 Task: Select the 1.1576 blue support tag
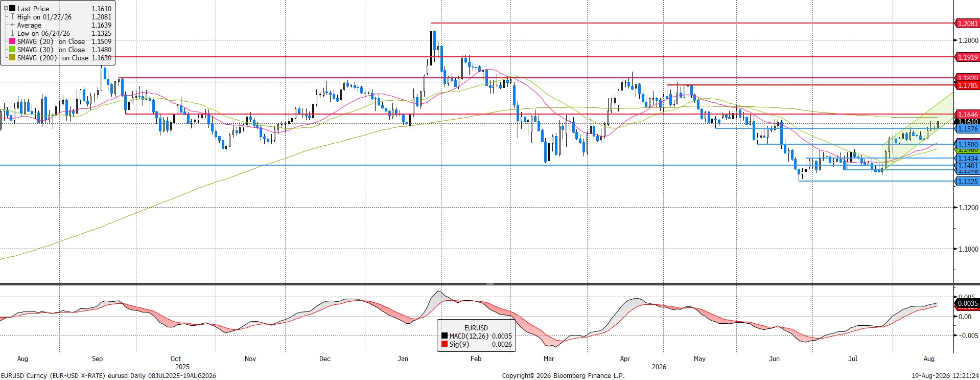pos(967,129)
